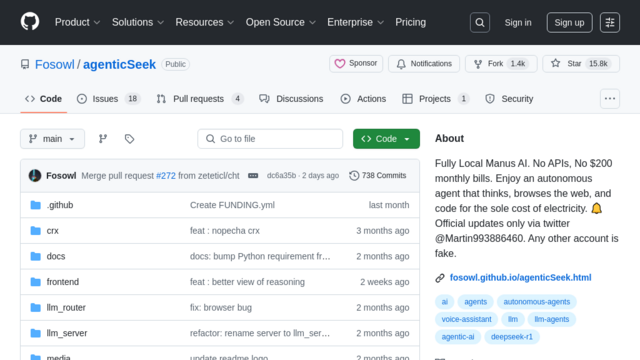The image size is (640, 360).
Task: Show more repository tabs ellipsis
Action: click(610, 99)
